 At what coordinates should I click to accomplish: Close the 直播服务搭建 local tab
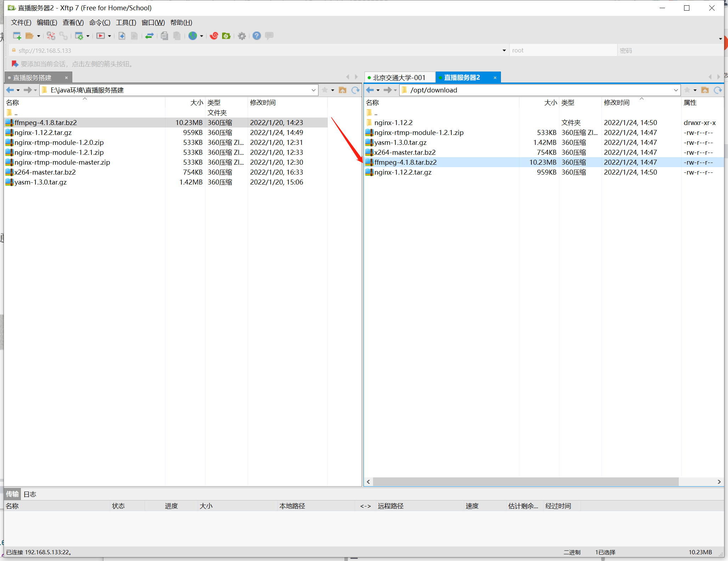coord(66,78)
